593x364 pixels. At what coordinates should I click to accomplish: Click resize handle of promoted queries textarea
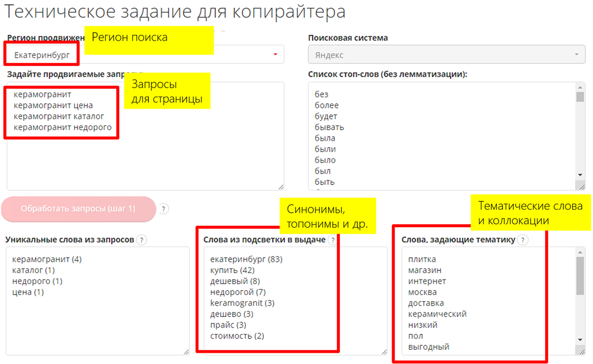[281, 187]
